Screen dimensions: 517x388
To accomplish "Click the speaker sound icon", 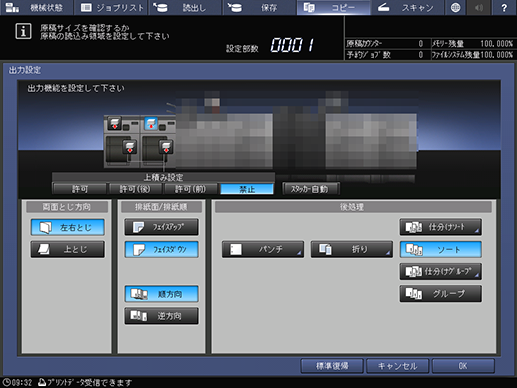I will pos(479,7).
